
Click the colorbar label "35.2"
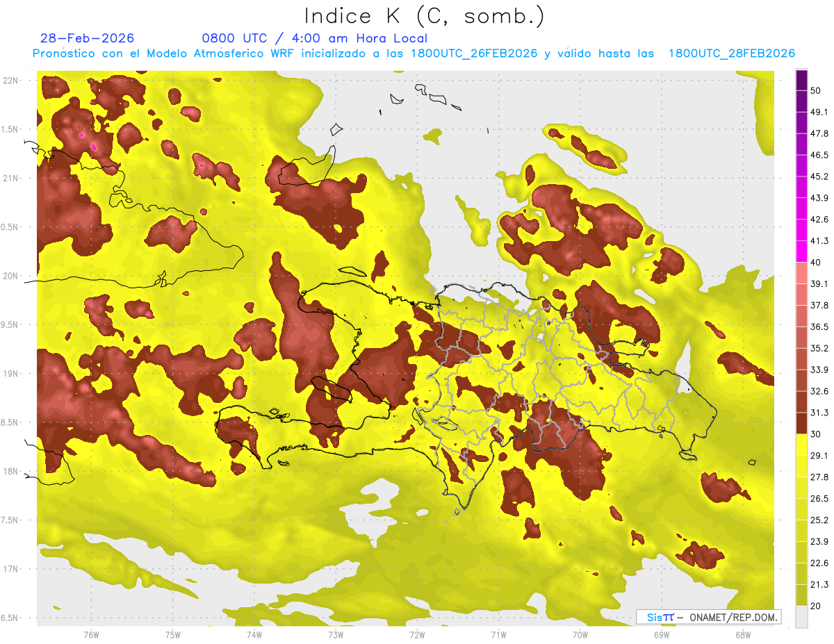click(x=820, y=348)
